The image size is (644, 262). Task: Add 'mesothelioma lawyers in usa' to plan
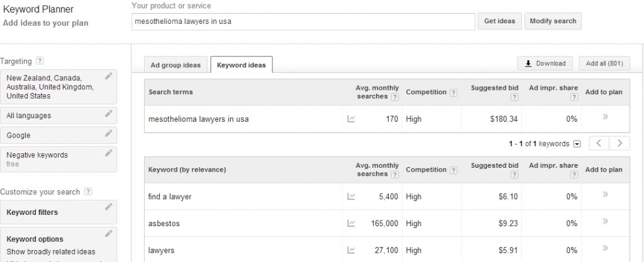coord(605,117)
